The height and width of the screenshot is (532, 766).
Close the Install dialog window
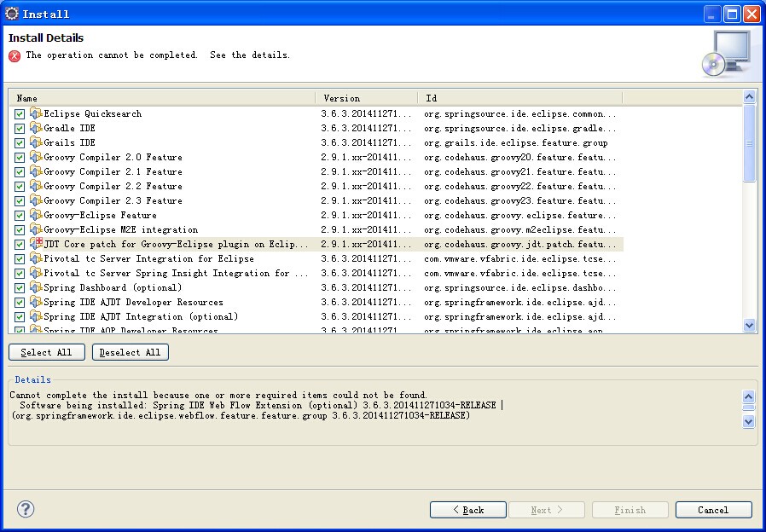751,14
